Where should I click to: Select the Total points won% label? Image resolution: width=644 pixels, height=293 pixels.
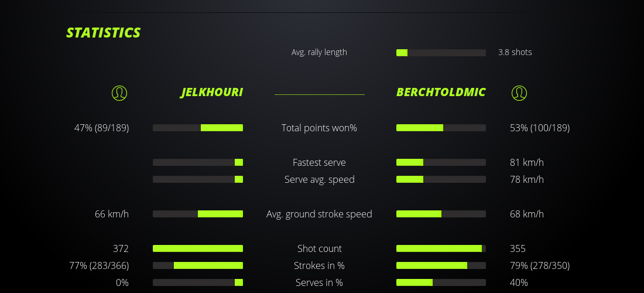pyautogui.click(x=319, y=128)
